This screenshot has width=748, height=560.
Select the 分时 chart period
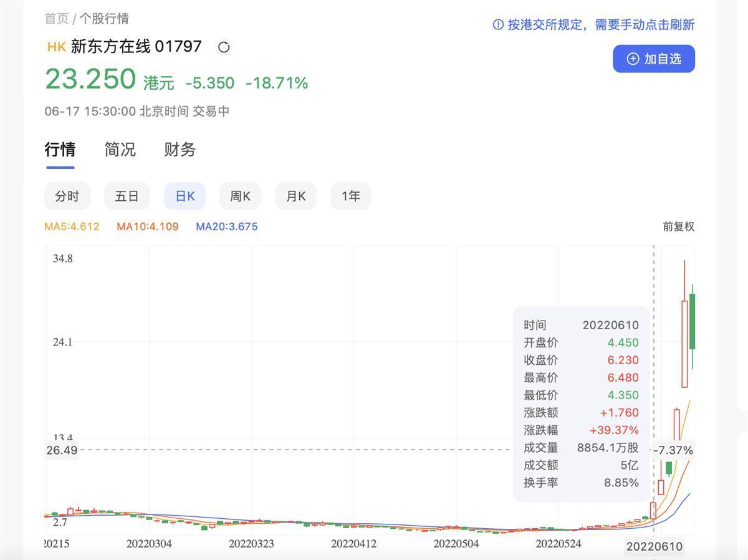pyautogui.click(x=67, y=196)
